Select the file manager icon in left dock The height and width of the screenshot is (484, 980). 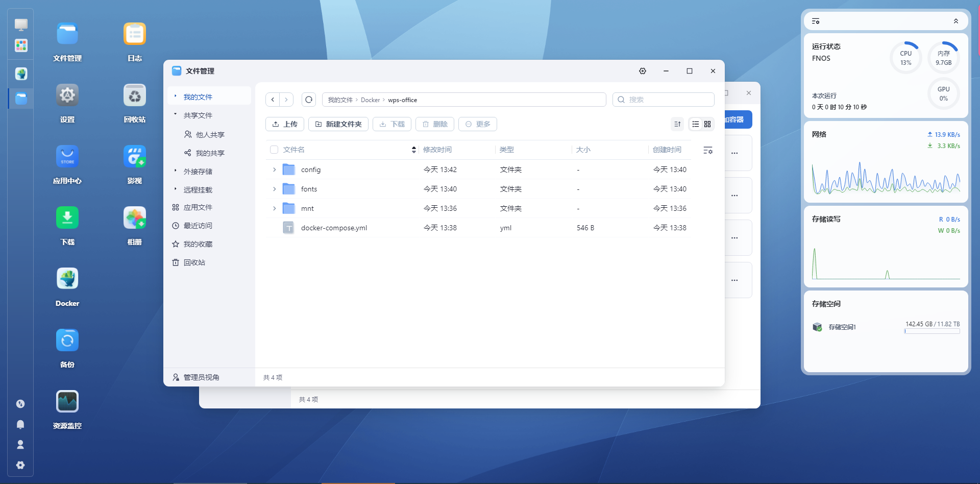pos(21,99)
